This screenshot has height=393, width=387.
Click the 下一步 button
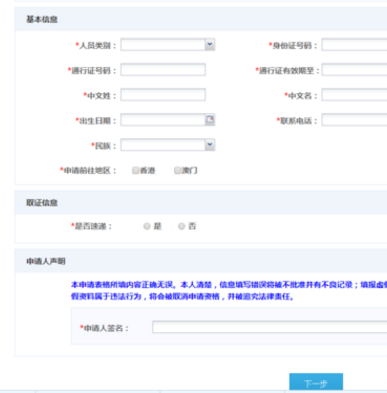click(x=316, y=382)
